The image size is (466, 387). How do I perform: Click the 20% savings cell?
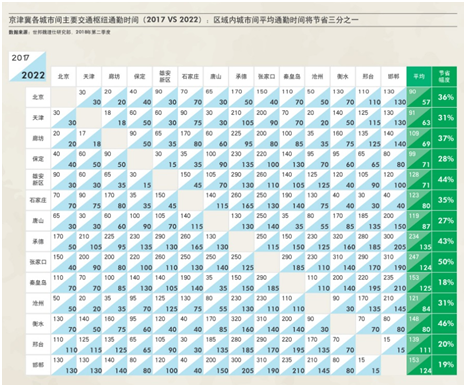pos(444,345)
